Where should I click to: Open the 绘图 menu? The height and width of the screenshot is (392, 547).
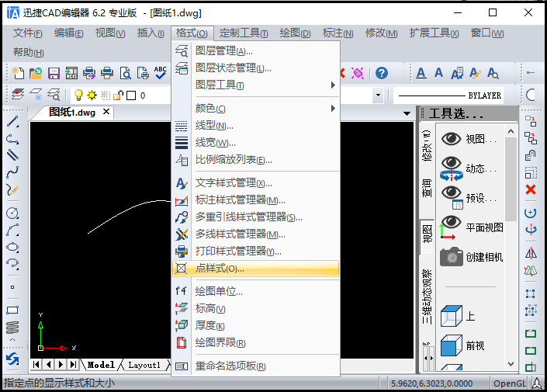click(x=295, y=33)
